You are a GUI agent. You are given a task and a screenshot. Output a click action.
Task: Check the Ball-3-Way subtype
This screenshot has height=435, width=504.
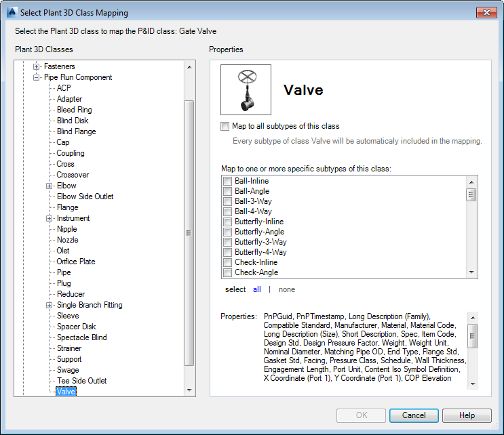(x=227, y=201)
